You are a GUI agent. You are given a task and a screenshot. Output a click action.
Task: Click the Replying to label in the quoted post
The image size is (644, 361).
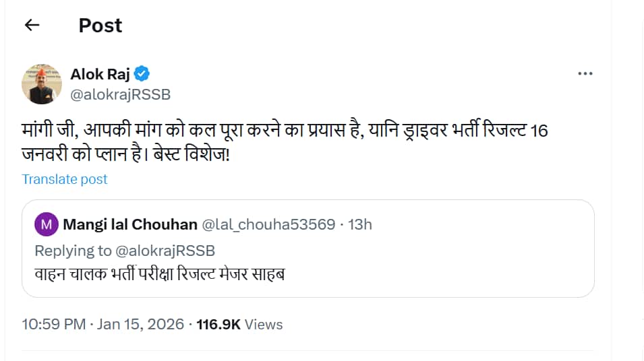pyautogui.click(x=73, y=251)
